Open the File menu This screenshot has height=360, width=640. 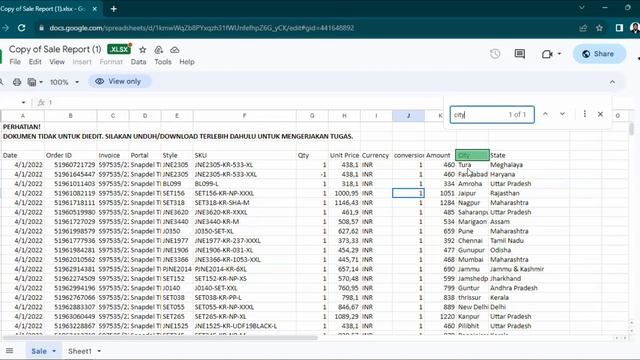coord(15,62)
